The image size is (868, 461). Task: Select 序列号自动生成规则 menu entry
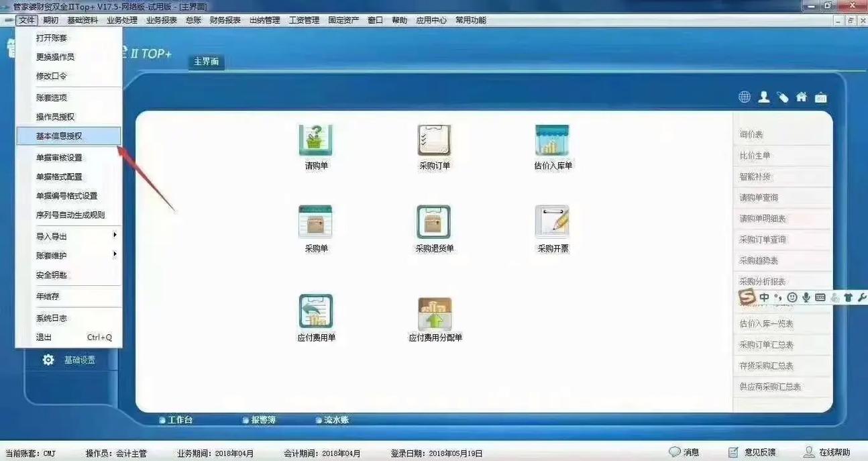coord(68,215)
